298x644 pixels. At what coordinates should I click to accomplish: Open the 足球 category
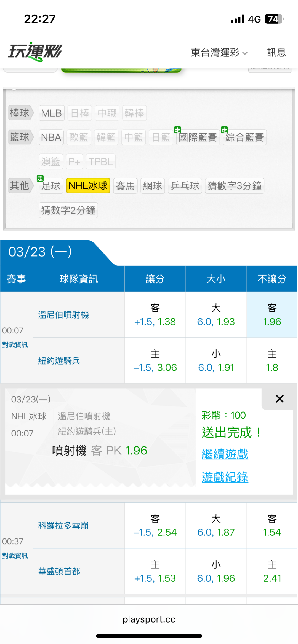pyautogui.click(x=51, y=186)
